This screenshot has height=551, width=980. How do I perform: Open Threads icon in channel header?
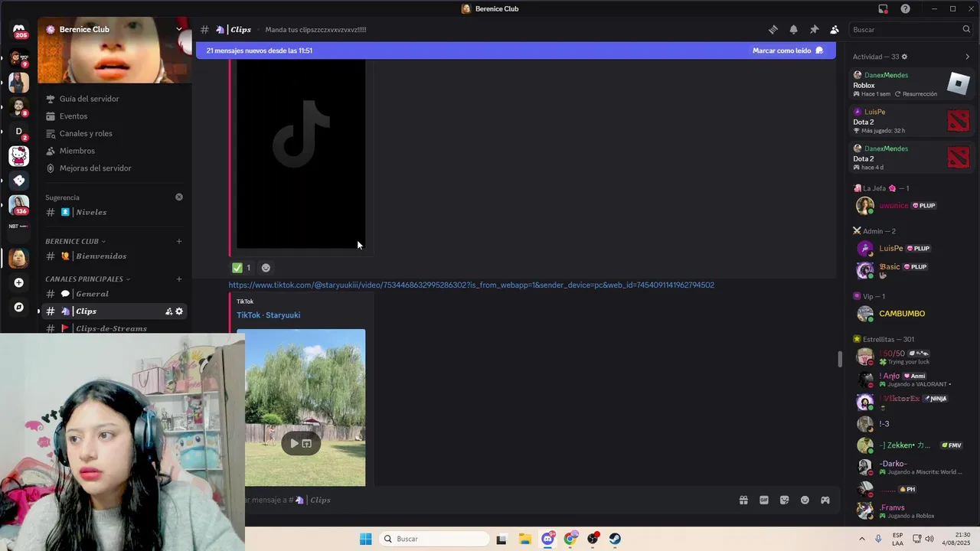coord(773,30)
